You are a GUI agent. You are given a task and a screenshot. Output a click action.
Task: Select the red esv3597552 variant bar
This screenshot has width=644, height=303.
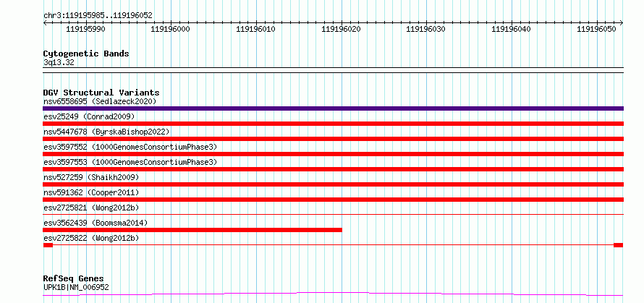pyautogui.click(x=333, y=154)
